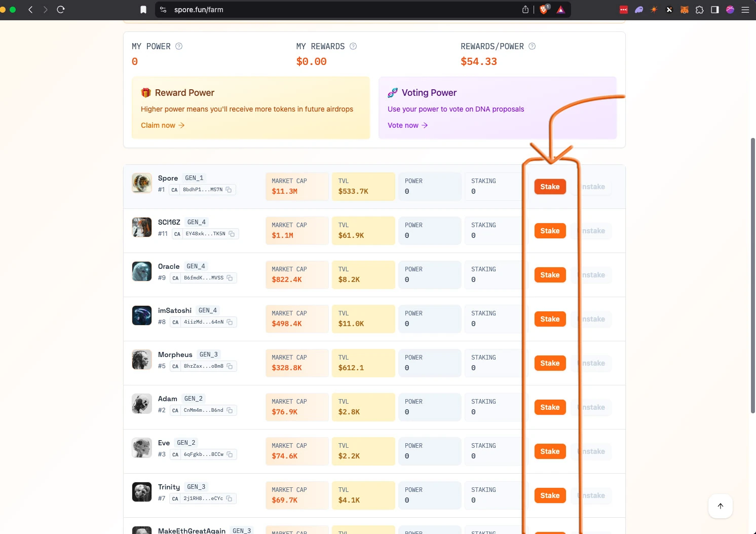The width and height of the screenshot is (756, 534).
Task: Open the orange starburst extension
Action: [654, 10]
